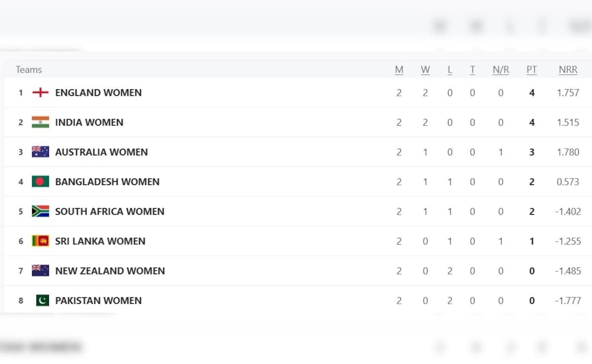
Task: Click the L losses column header
Action: 450,70
